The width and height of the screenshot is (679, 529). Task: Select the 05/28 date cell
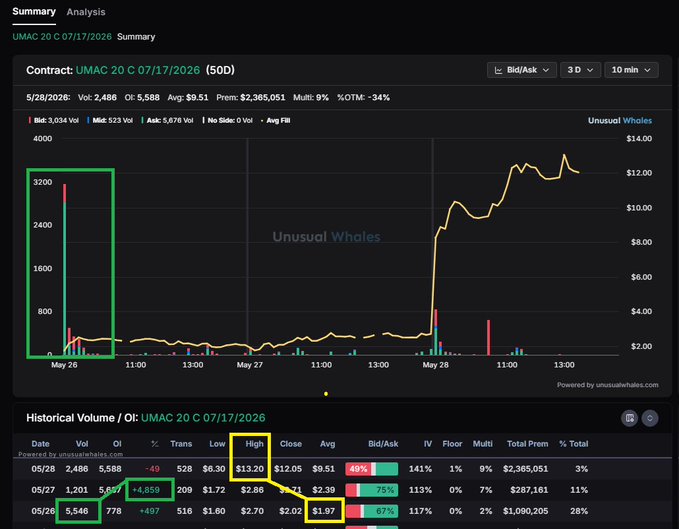click(43, 469)
